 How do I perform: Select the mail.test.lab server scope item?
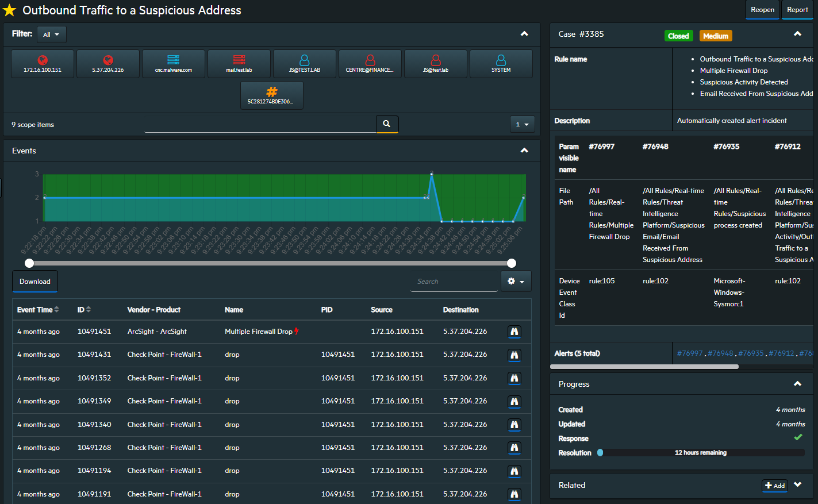coord(239,64)
